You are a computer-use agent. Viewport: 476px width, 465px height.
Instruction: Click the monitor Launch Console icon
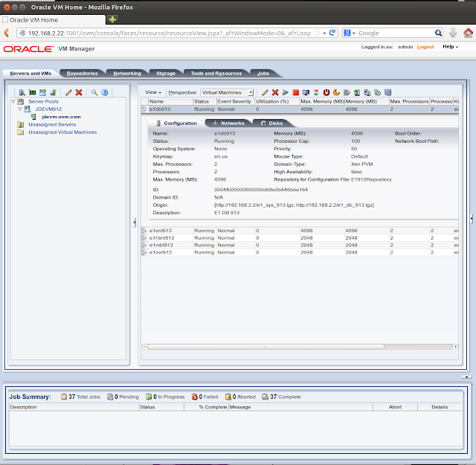click(306, 92)
